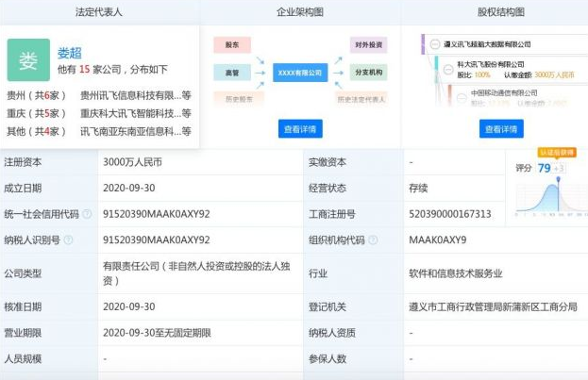Click the 认证低获得 orange badge
Viewport: 588px width, 380px height.
click(557, 152)
